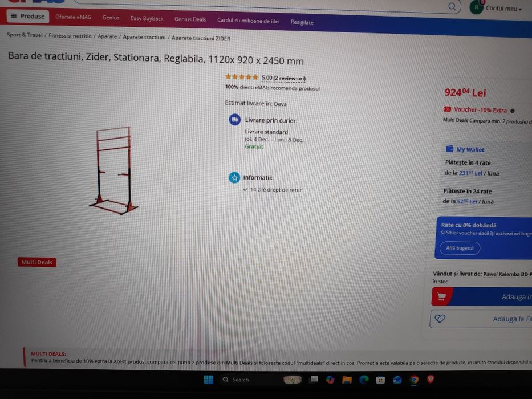Expand the Contul meu account dropdown

point(503,9)
